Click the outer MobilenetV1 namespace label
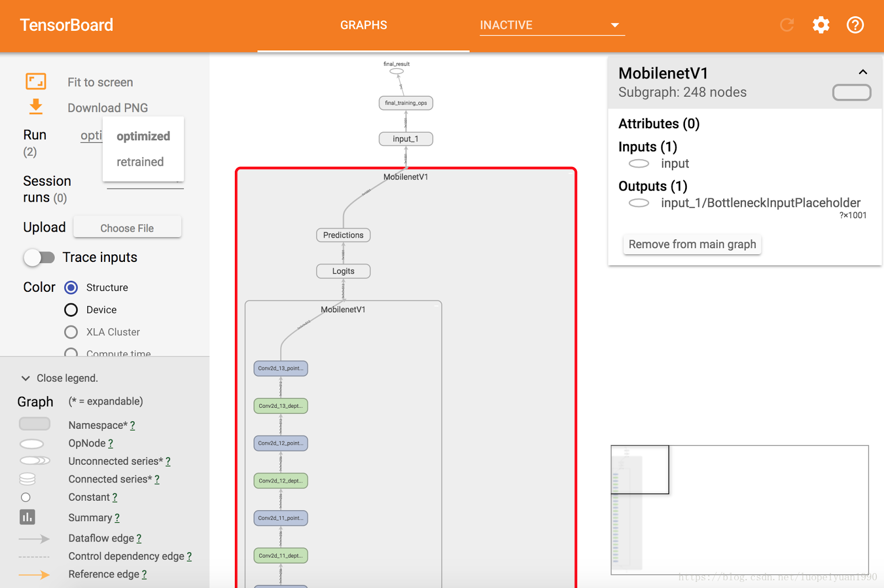 point(406,177)
